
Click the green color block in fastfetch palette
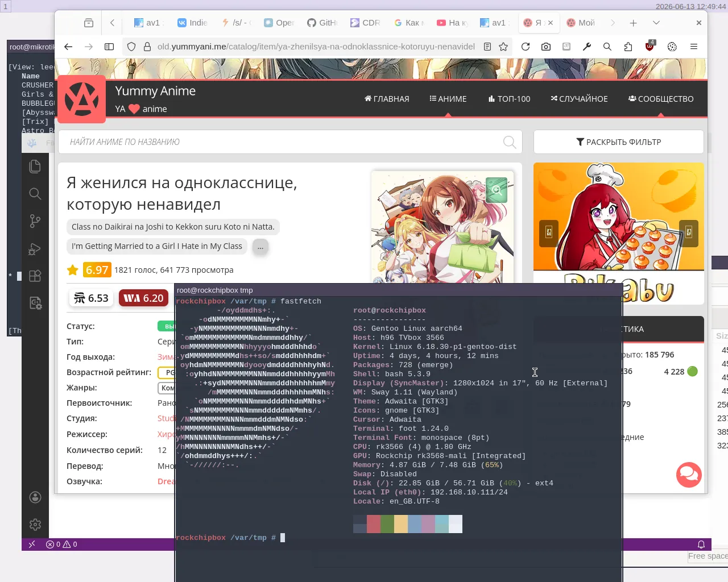click(387, 524)
